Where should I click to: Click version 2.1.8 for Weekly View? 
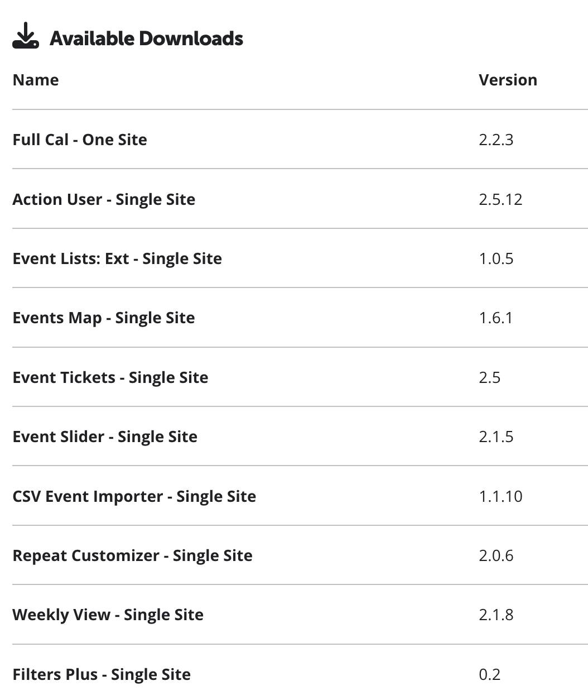[496, 615]
